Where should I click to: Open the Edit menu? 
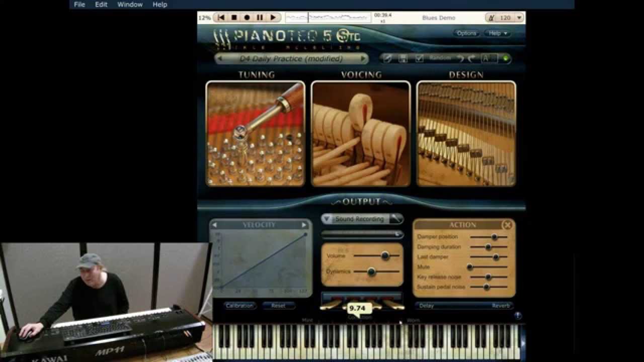tap(101, 5)
